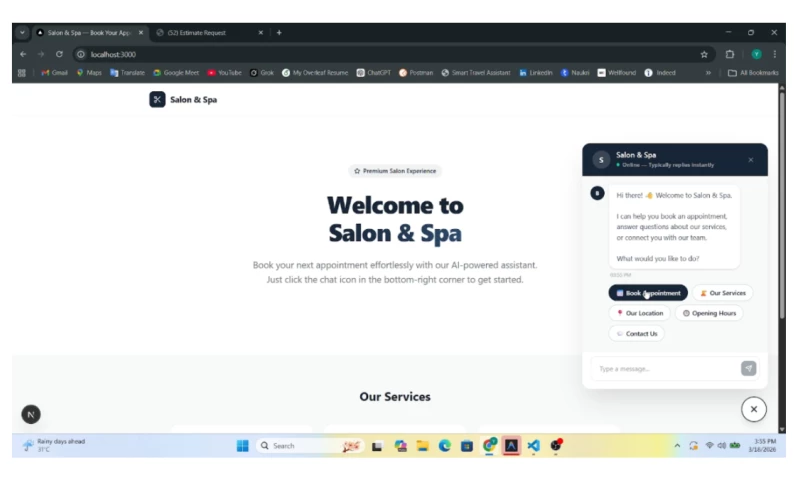This screenshot has width=800, height=480.
Task: Open the YouTube bookmark
Action: pos(224,73)
